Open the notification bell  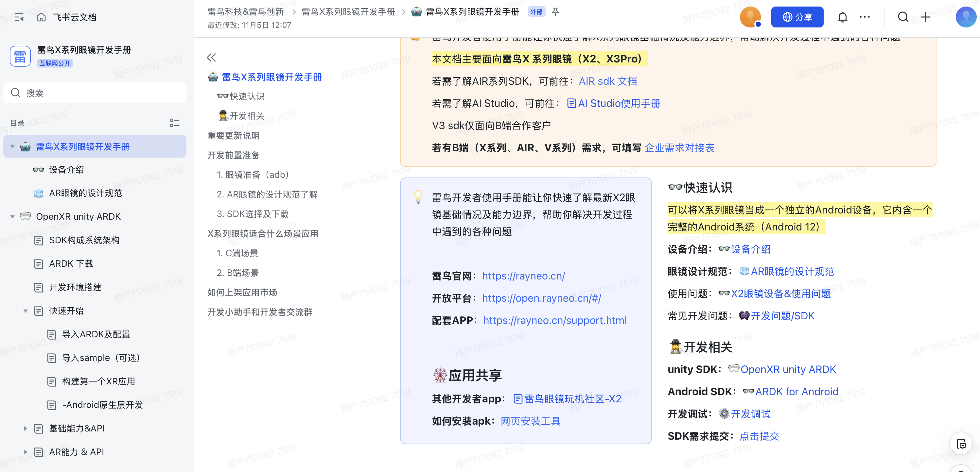click(842, 17)
